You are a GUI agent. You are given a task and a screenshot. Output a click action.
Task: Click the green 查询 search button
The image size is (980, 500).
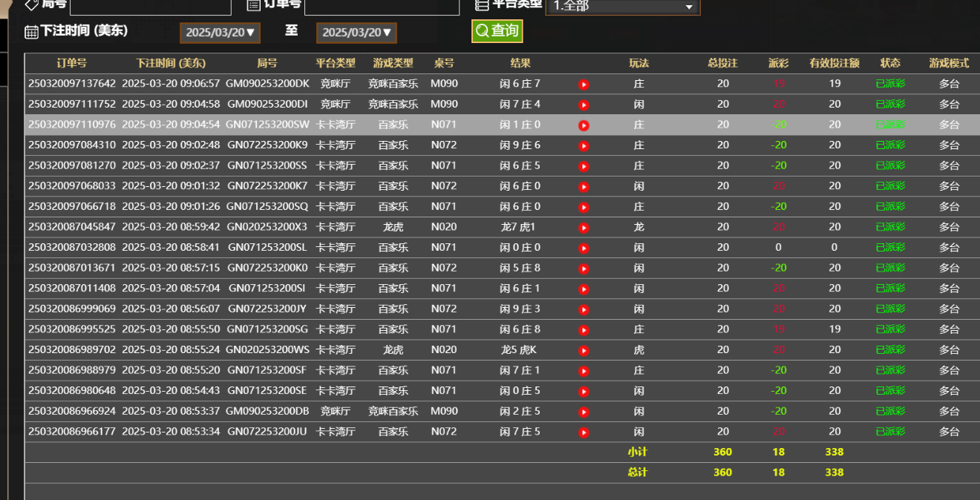497,31
